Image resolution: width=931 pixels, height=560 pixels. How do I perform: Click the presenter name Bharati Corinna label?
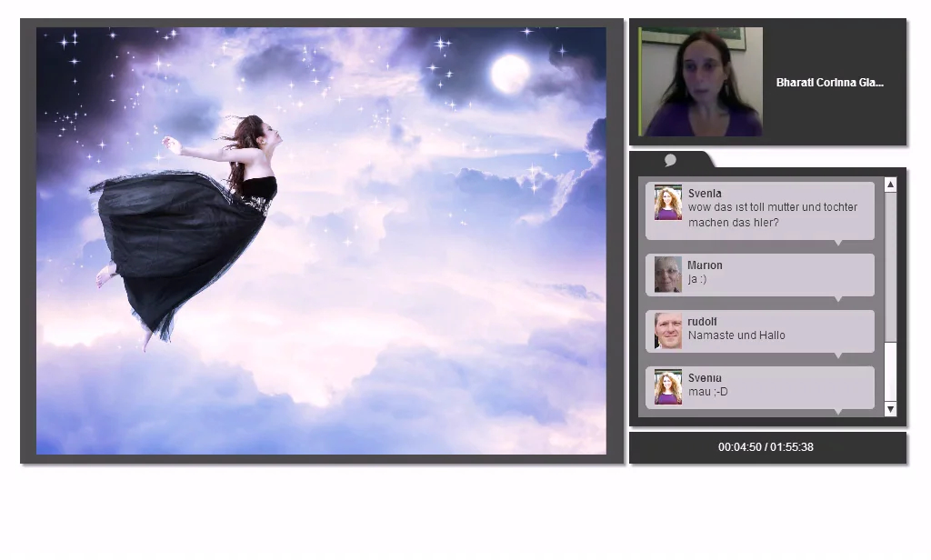point(829,83)
